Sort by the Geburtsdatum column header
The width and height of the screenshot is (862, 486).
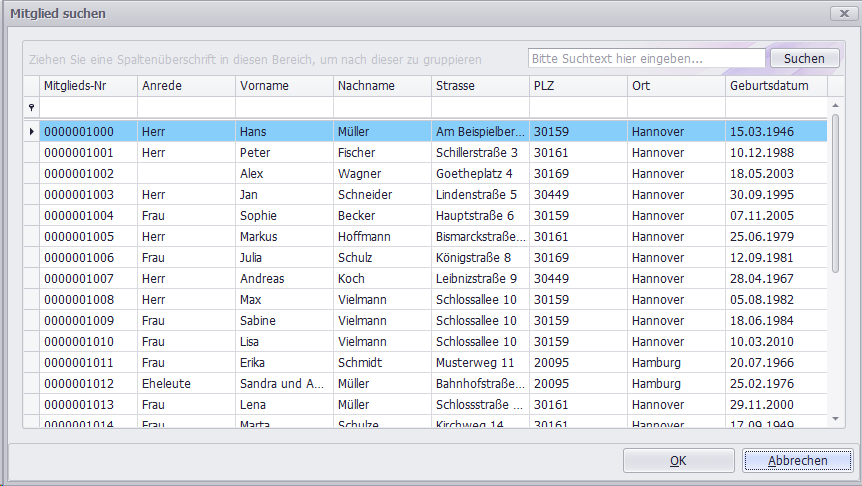click(776, 86)
